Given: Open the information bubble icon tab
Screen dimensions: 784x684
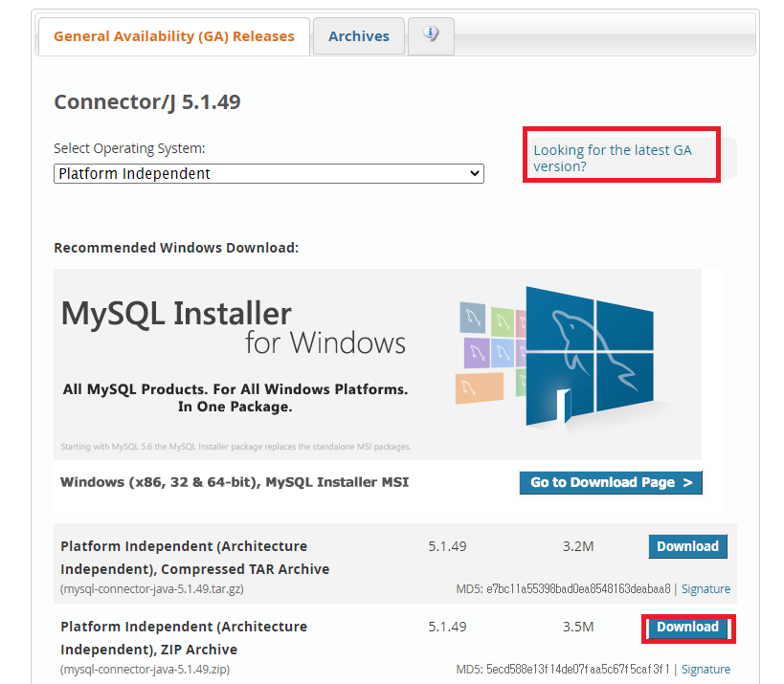Looking at the screenshot, I should point(431,36).
